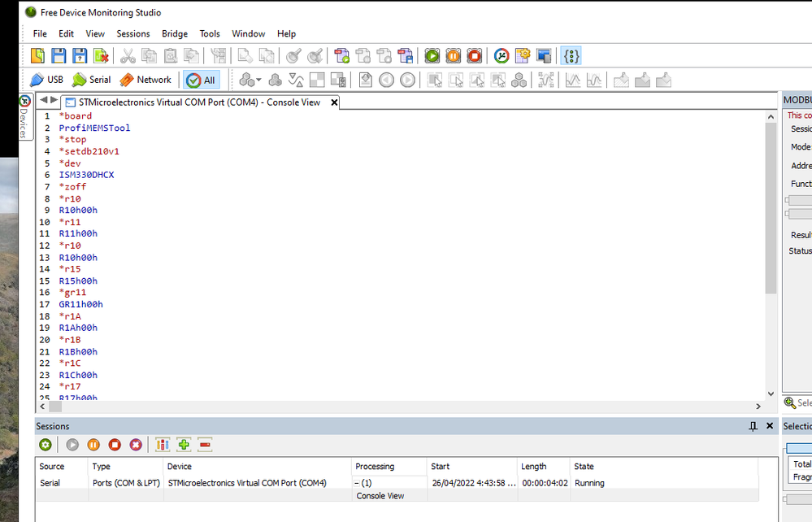Pause the session in Sessions panel
Viewport: 812px width, 522px height.
click(93, 444)
